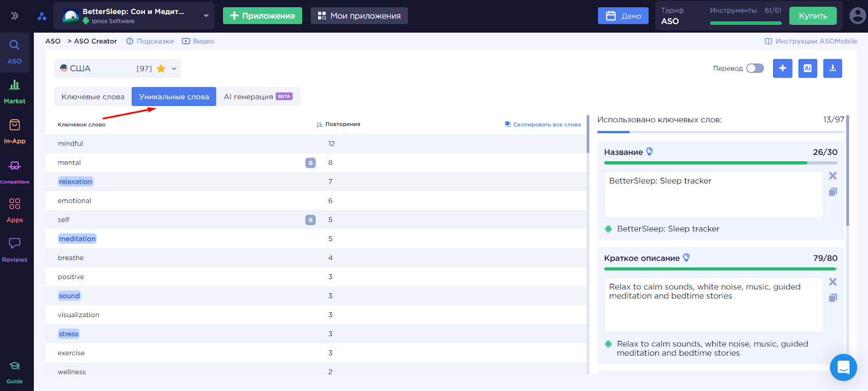Select the keyword 'mindful'

(71, 143)
